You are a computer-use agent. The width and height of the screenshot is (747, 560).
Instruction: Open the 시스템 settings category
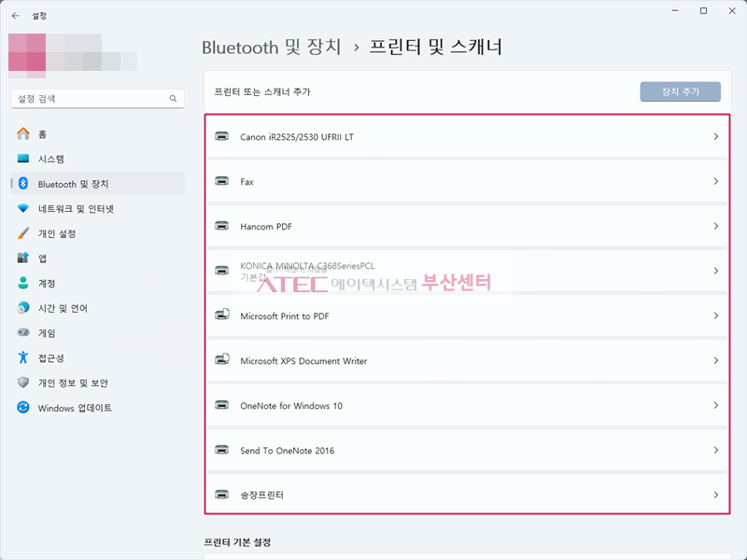tap(98, 159)
